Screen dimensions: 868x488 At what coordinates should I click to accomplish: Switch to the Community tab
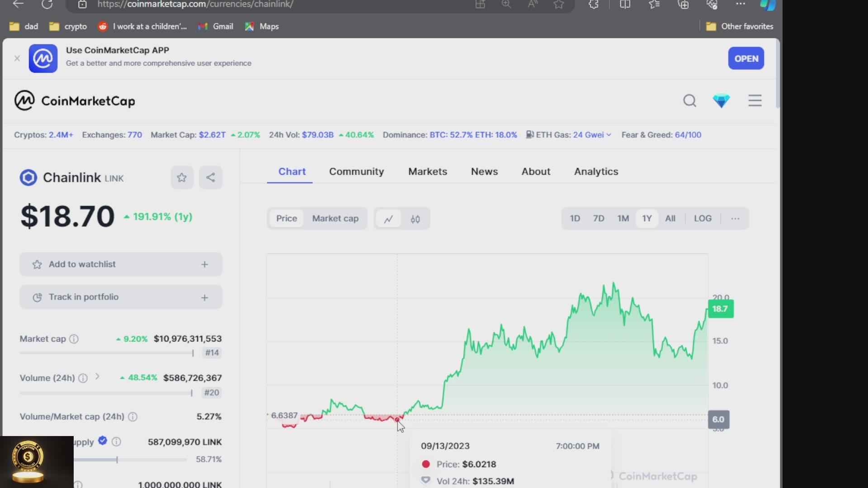point(356,172)
